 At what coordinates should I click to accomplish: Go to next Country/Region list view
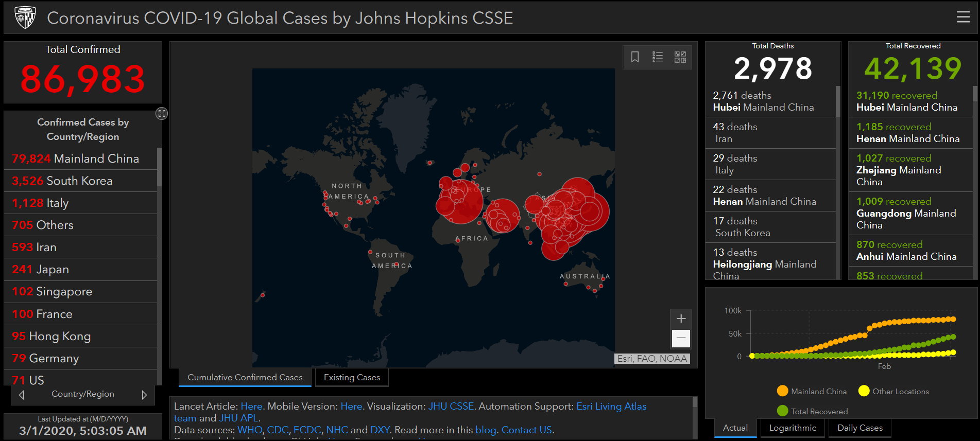pyautogui.click(x=144, y=395)
